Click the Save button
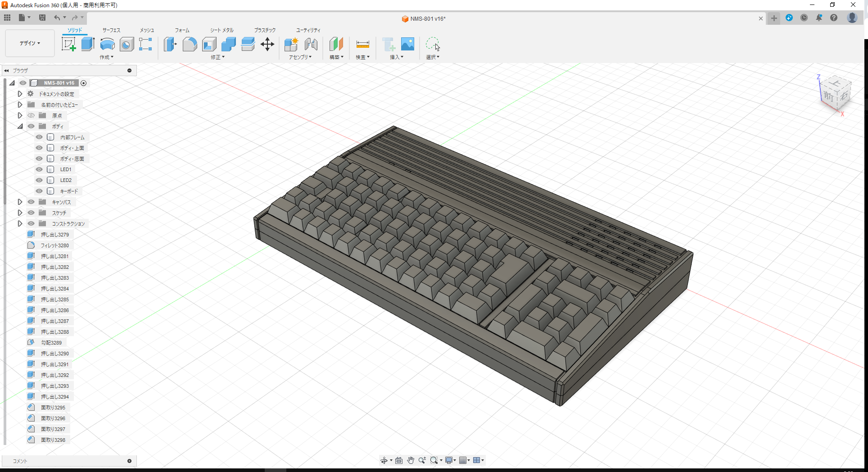The height and width of the screenshot is (472, 868). click(42, 18)
